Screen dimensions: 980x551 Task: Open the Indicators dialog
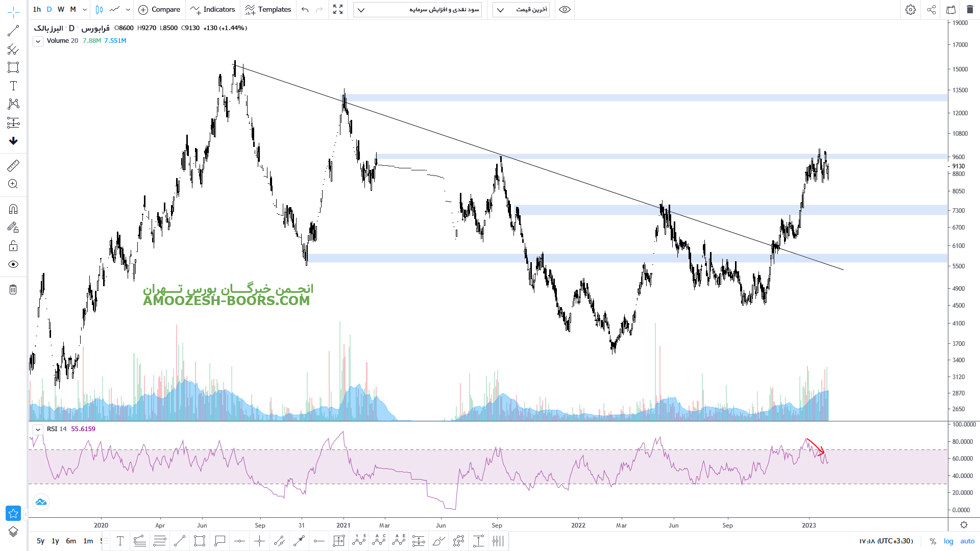212,10
